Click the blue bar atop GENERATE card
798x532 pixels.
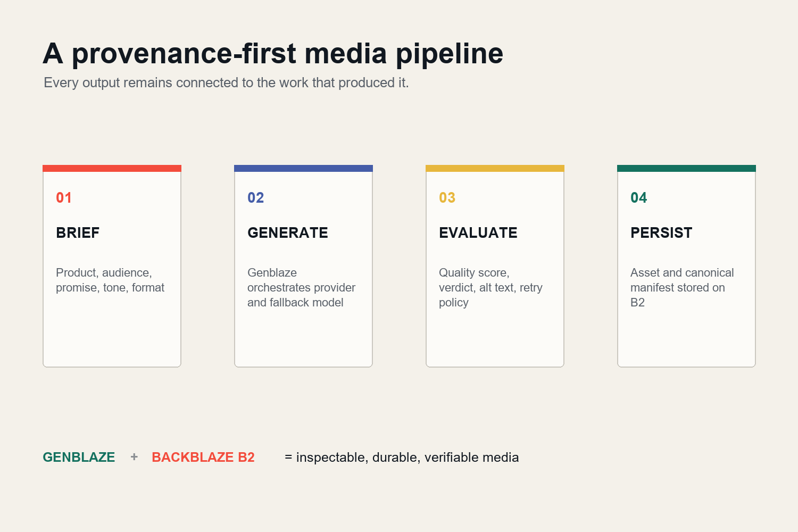tap(303, 168)
